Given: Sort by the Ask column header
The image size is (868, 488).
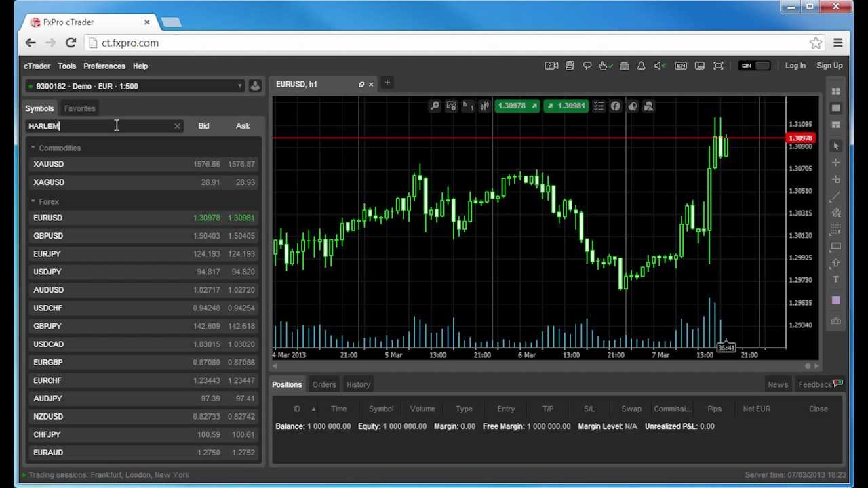Looking at the screenshot, I should (x=243, y=126).
